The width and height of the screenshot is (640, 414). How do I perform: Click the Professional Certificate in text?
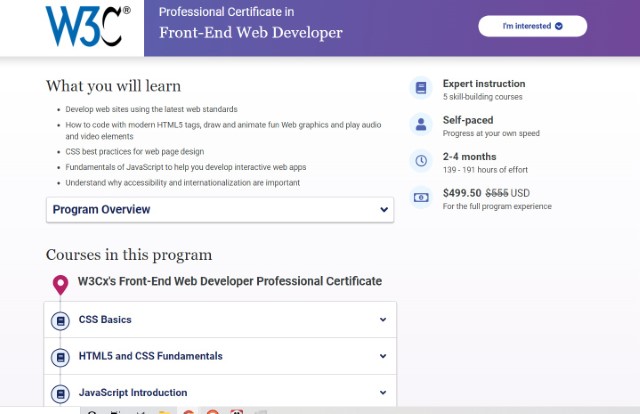click(x=227, y=12)
